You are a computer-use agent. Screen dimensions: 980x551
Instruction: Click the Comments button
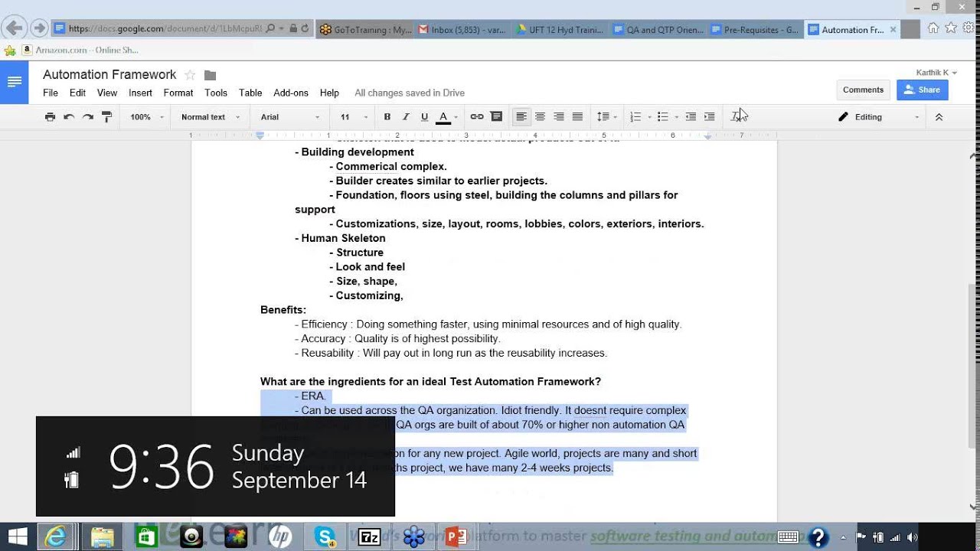pos(863,90)
